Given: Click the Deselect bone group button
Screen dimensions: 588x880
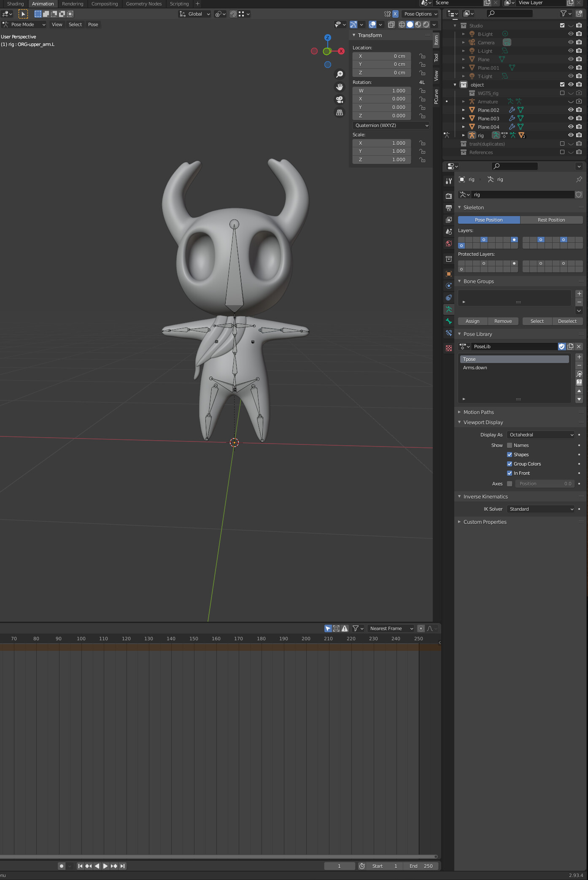Looking at the screenshot, I should click(567, 322).
